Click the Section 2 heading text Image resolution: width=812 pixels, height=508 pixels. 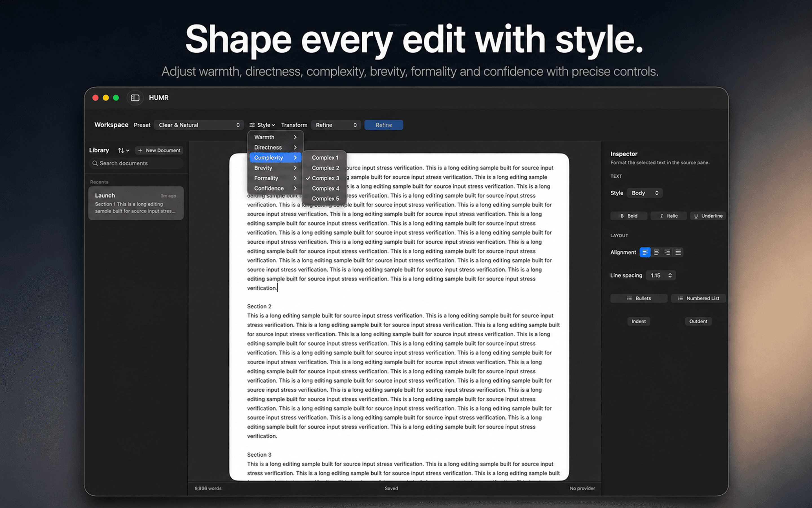point(259,306)
